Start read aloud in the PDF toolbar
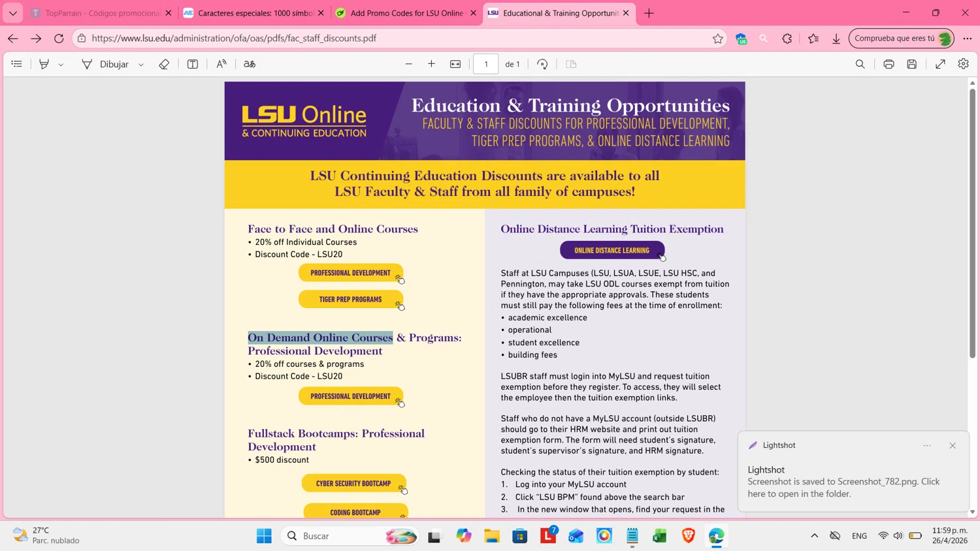Image resolution: width=980 pixels, height=551 pixels. pos(221,64)
